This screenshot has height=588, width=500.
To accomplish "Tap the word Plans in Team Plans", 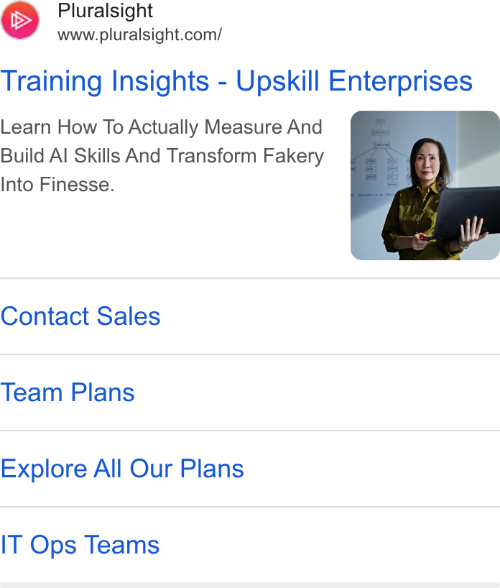I will point(103,393).
